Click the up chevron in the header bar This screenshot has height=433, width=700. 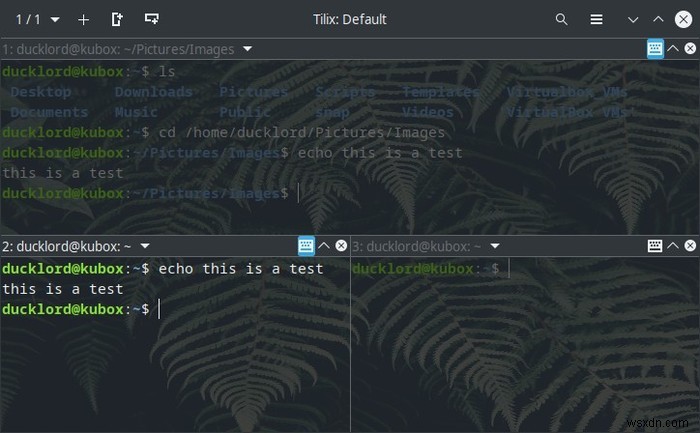pyautogui.click(x=658, y=19)
